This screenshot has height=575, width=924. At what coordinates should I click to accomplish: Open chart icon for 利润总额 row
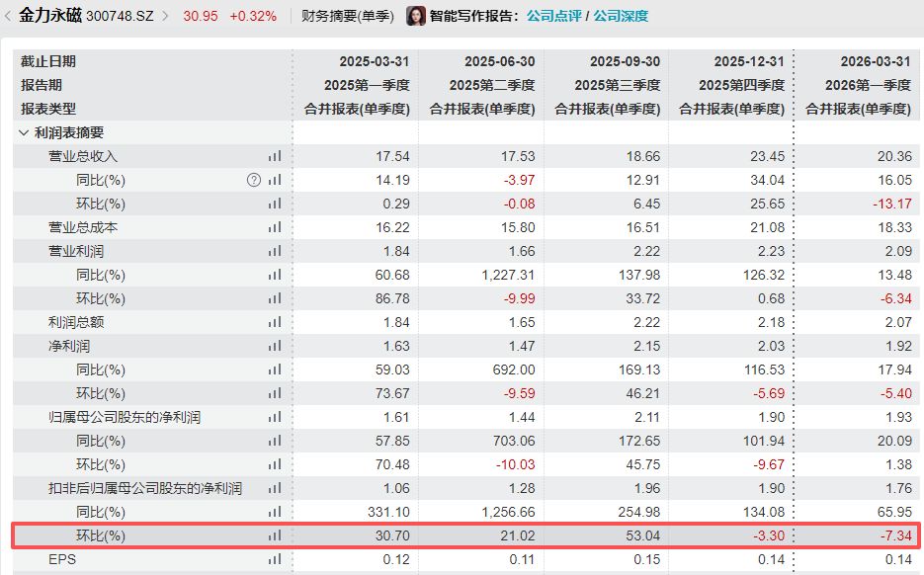click(275, 322)
